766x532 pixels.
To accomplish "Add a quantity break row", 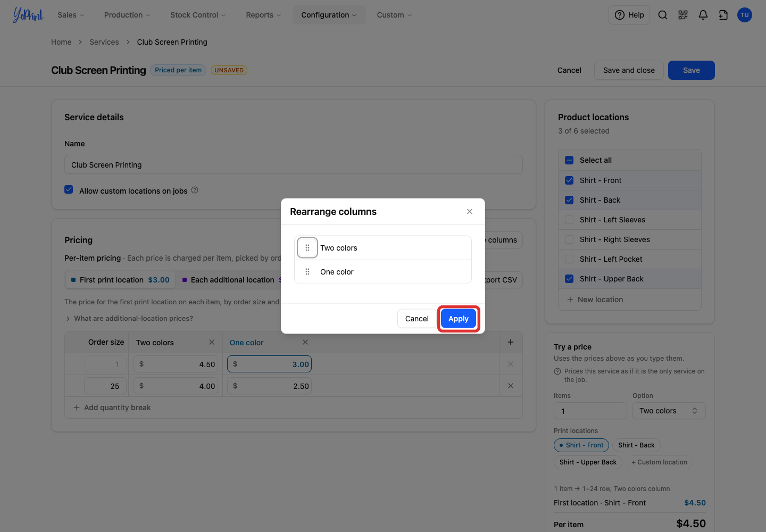I will coord(112,408).
